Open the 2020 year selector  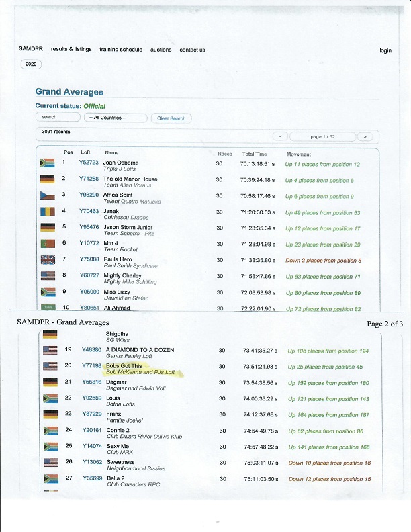(32, 64)
